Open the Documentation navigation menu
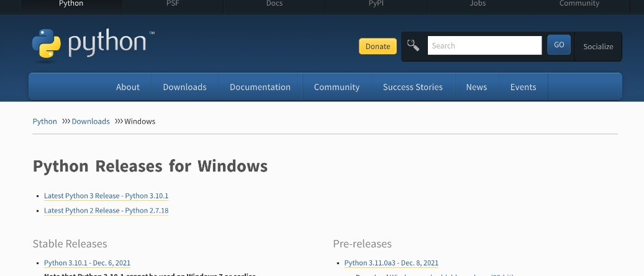This screenshot has width=644, height=276. click(260, 87)
